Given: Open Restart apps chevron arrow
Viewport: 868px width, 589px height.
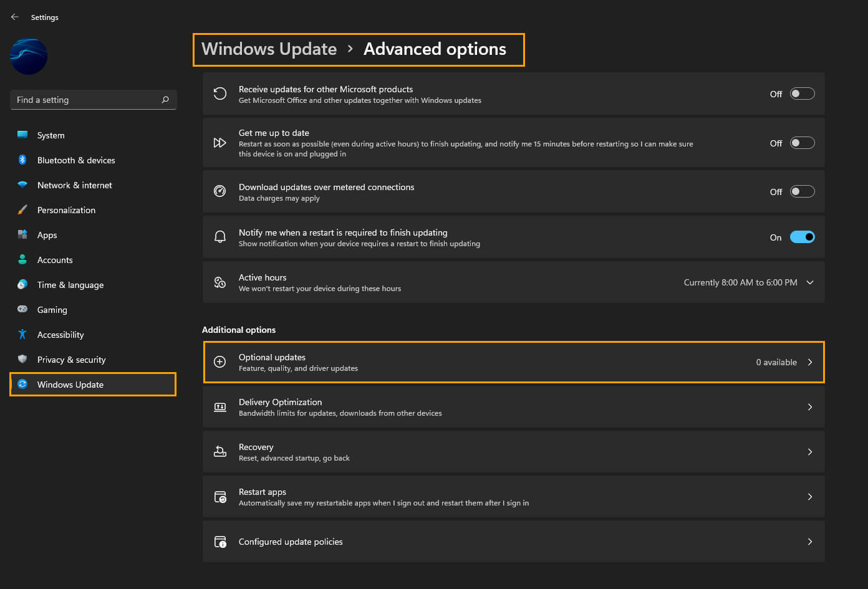Looking at the screenshot, I should [x=810, y=497].
